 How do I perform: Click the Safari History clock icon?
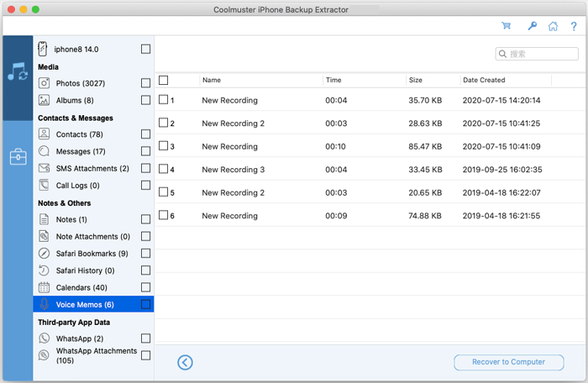click(44, 270)
